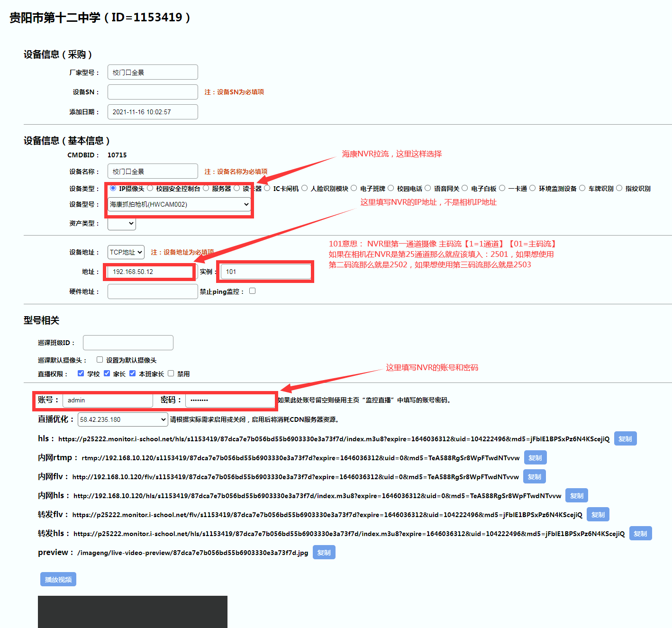Screen dimensions: 672x628
Task: Pick the 车牌识别 device type
Action: coord(582,188)
